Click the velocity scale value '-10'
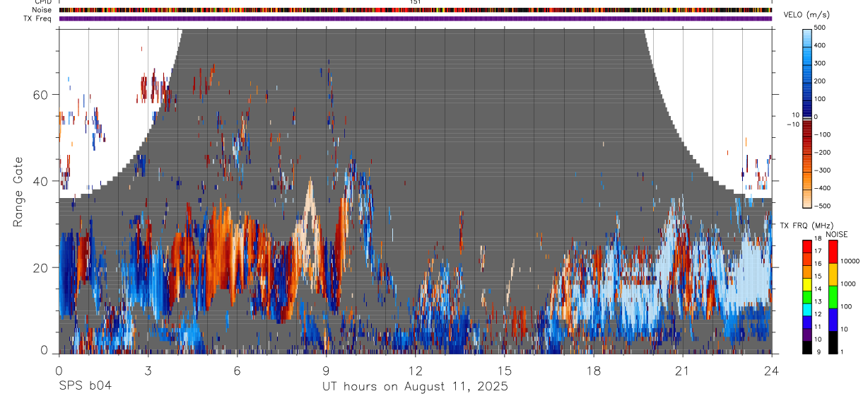 (x=793, y=124)
